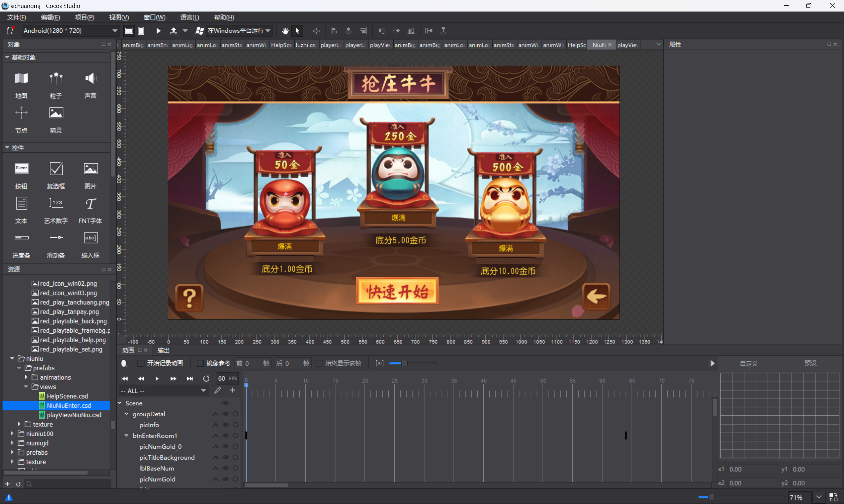Image resolution: width=844 pixels, height=504 pixels.
Task: Add a Map (地图) object
Action: (x=21, y=85)
